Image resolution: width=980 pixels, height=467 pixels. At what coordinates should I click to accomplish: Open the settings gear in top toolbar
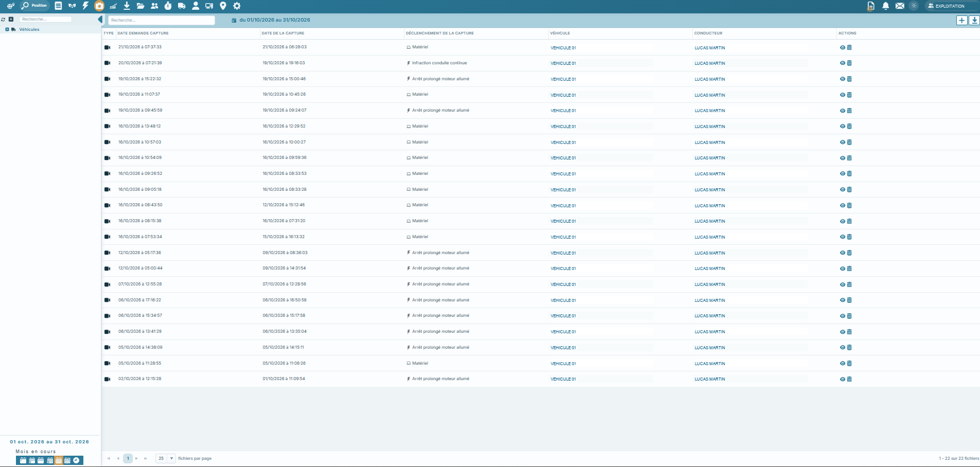click(237, 6)
